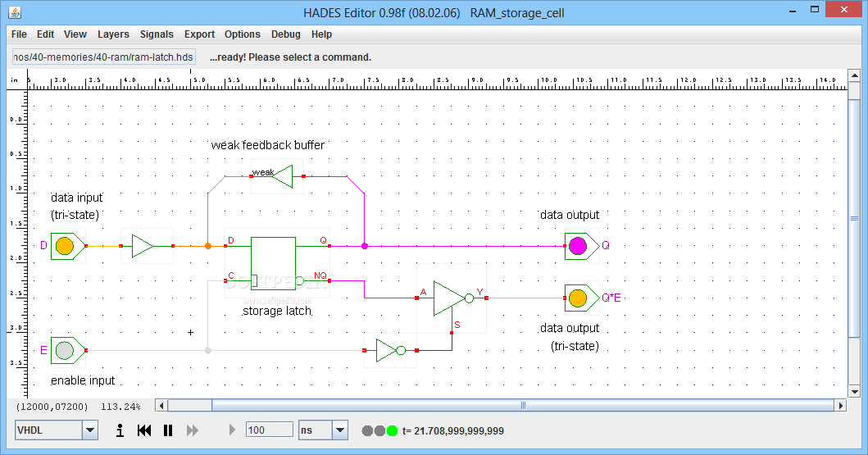Click the time interval field showing 100
This screenshot has width=868, height=455.
[x=270, y=430]
